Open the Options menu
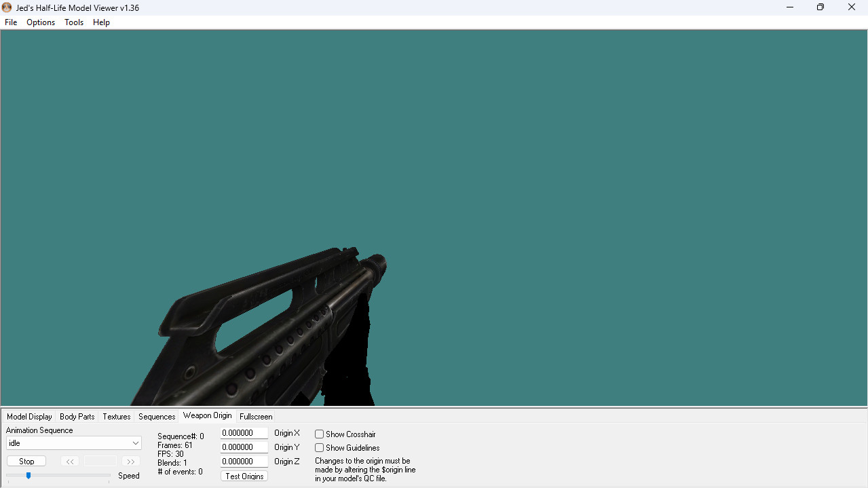The image size is (868, 488). 41,22
